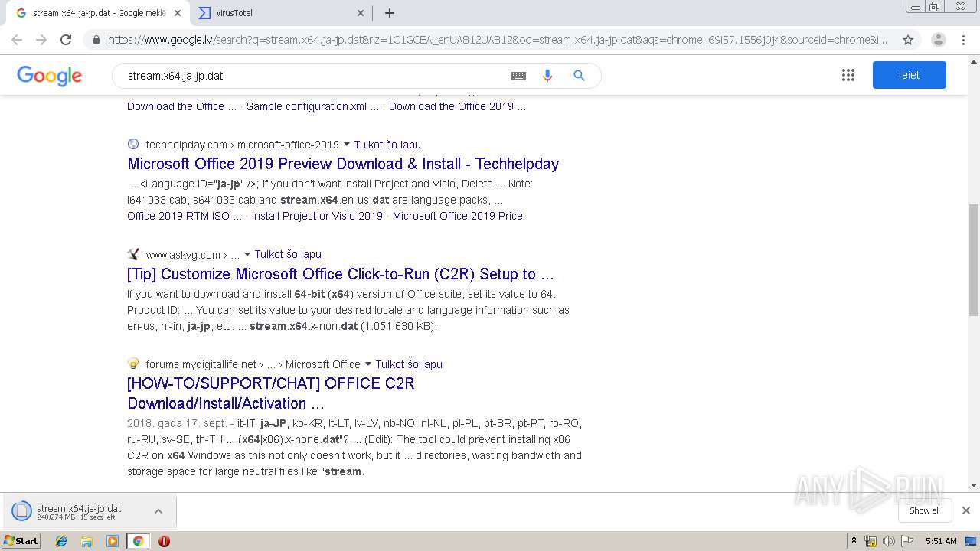Click the techhelpday.com favicon
This screenshot has width=980, height=551.
tap(133, 144)
